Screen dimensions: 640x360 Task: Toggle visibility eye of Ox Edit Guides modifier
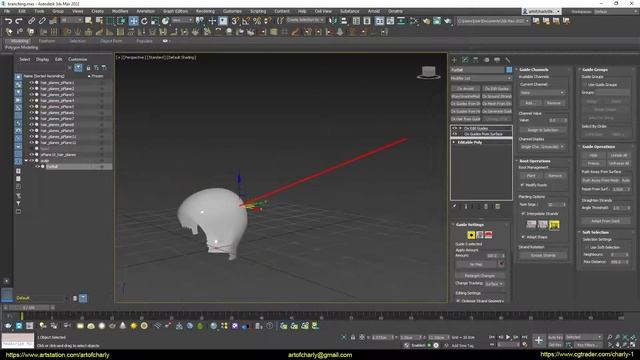pyautogui.click(x=454, y=128)
